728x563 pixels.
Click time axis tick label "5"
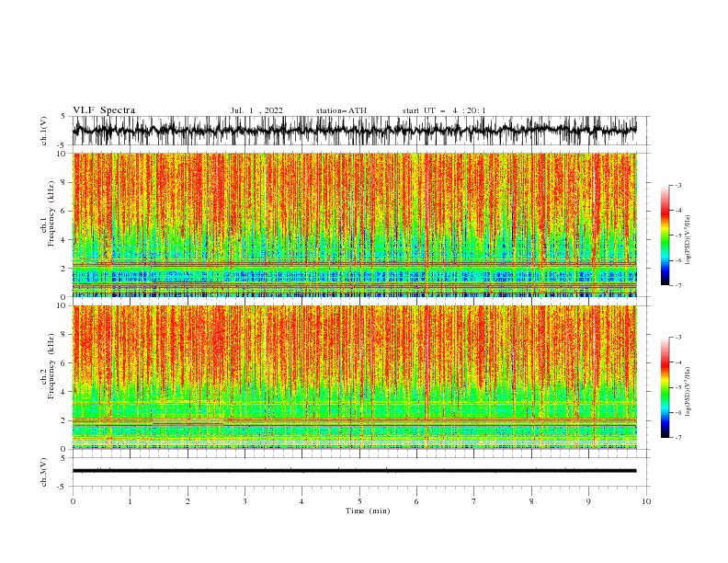click(x=359, y=501)
